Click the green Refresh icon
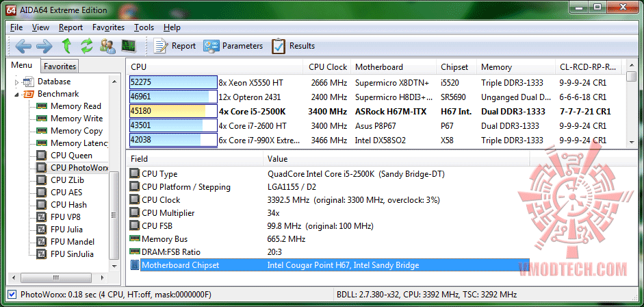The image size is (644, 307). tap(87, 46)
